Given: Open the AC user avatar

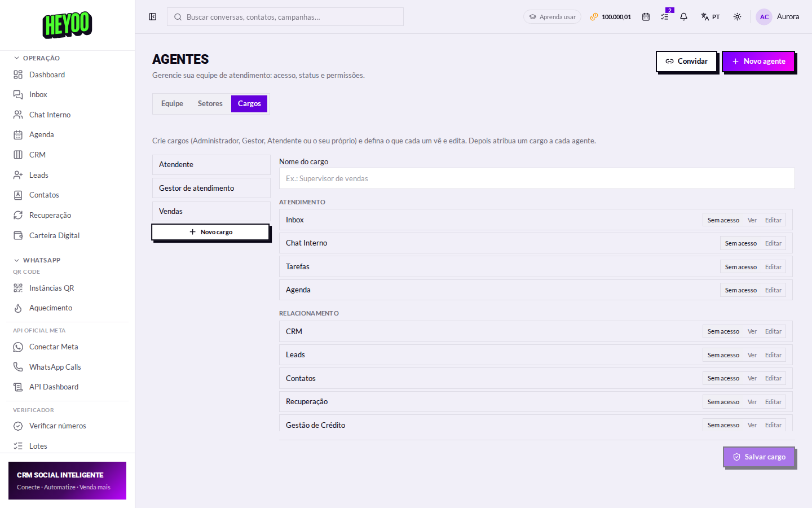Looking at the screenshot, I should 764,17.
